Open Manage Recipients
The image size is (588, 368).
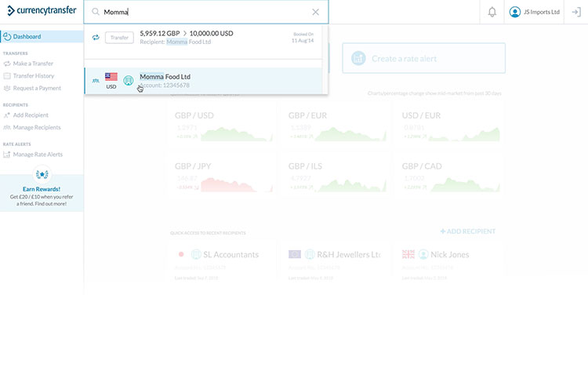point(36,127)
